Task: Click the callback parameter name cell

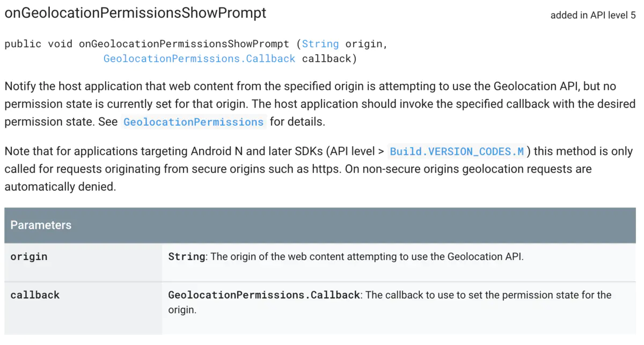Action: (83, 308)
